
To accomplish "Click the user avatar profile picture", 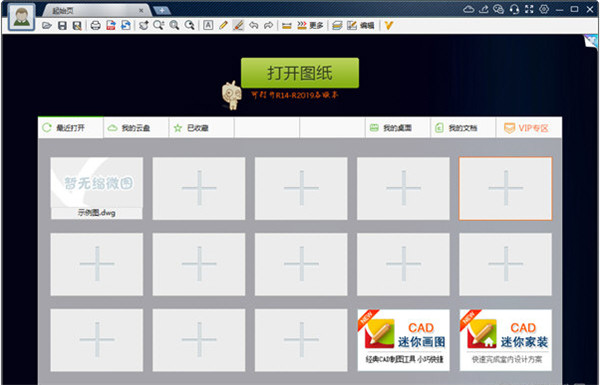I will coord(21,17).
